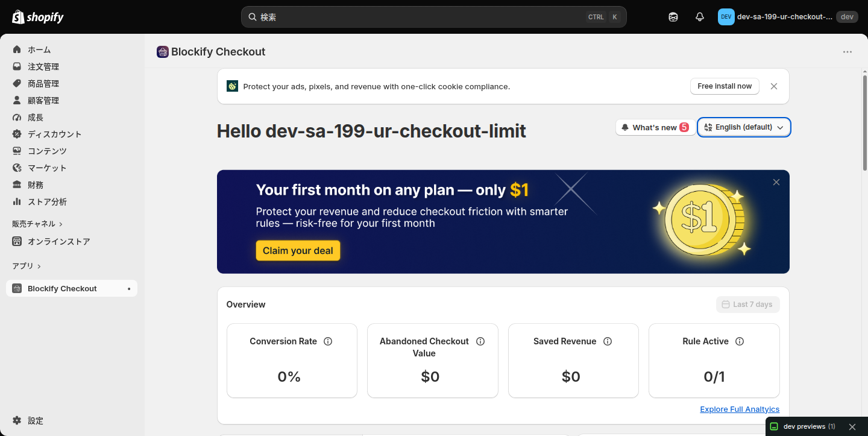This screenshot has height=436, width=868.
Task: Click Free install now button
Action: [x=725, y=86]
